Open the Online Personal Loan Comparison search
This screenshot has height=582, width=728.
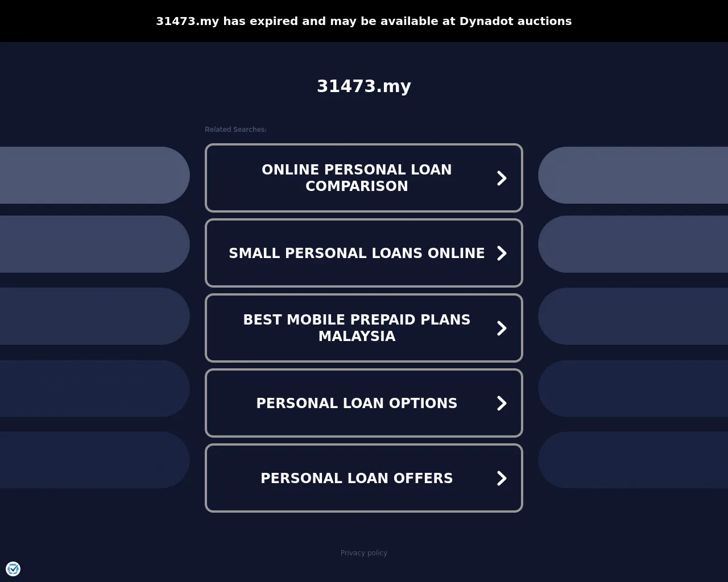tap(364, 178)
